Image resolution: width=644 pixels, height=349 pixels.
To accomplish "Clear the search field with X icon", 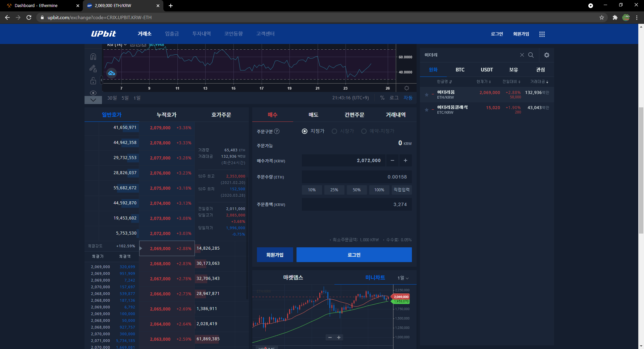I will click(x=522, y=55).
